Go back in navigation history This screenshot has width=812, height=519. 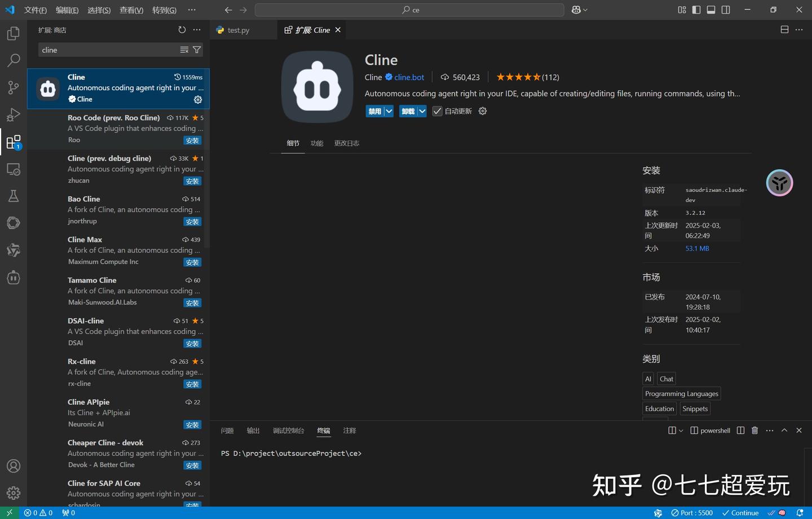(228, 10)
